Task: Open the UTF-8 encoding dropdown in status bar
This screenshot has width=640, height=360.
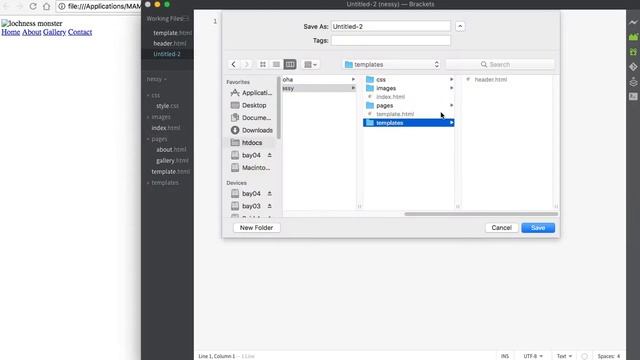Action: click(533, 356)
